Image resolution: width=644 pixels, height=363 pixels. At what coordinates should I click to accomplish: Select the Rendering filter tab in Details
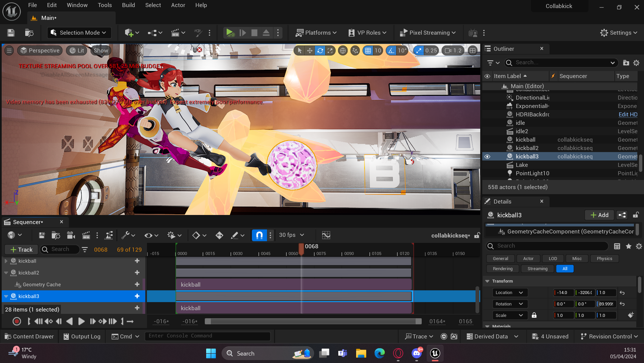tap(502, 268)
